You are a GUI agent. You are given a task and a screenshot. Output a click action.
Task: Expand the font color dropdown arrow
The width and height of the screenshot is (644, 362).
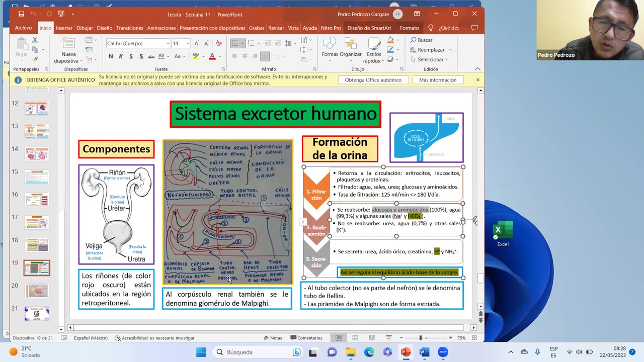[221, 56]
